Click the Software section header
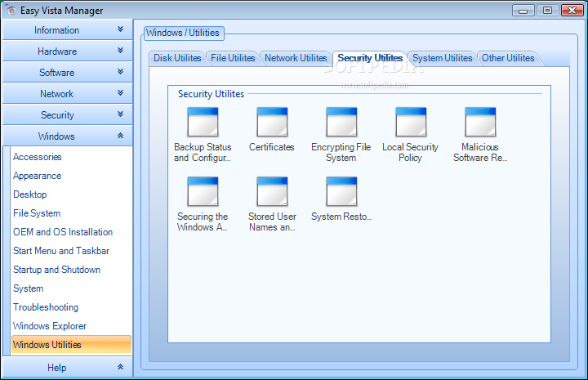588x380 pixels. 68,73
